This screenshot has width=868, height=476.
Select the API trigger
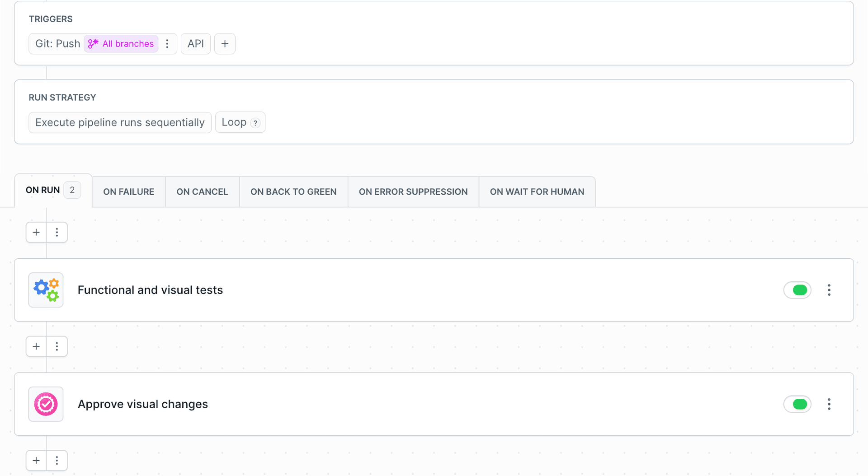[x=196, y=44]
